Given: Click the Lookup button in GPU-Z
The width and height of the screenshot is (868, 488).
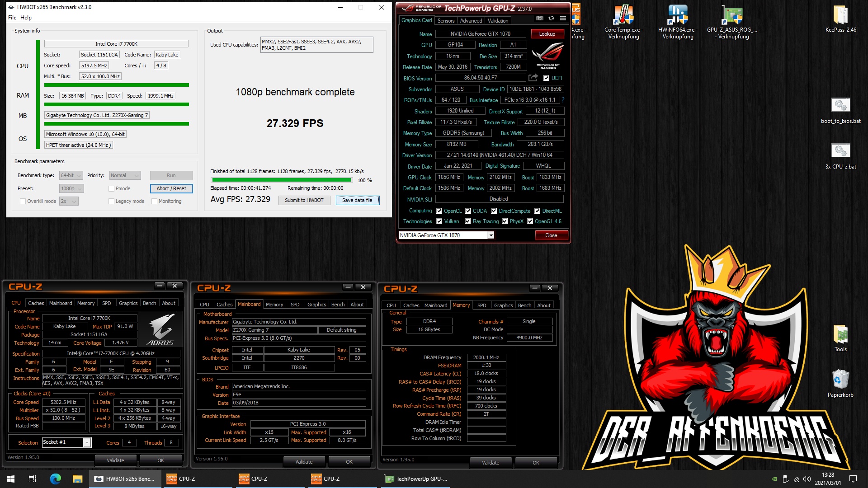Looking at the screenshot, I should point(547,34).
